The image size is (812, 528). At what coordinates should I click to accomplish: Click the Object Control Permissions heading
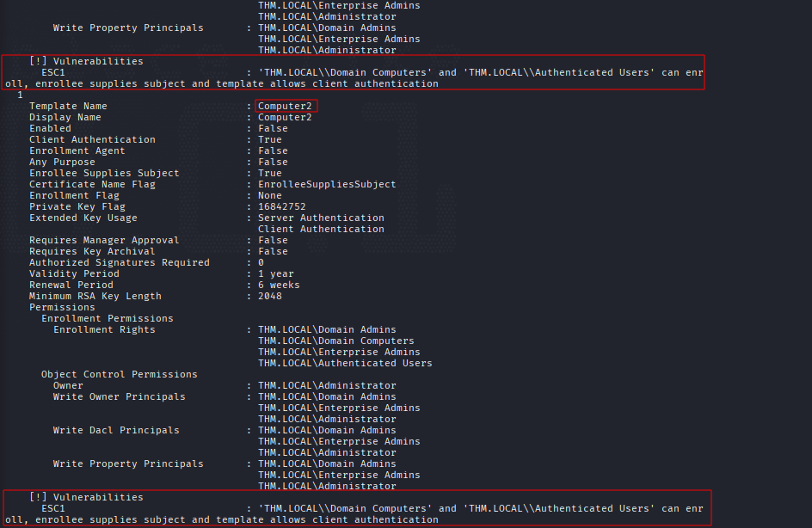click(119, 374)
